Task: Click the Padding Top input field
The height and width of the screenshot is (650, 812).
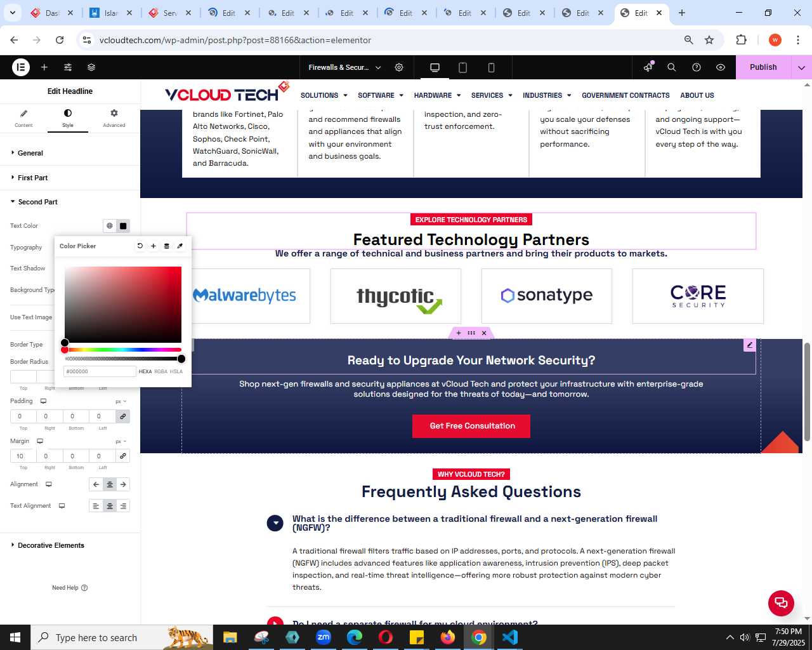Action: [x=23, y=416]
